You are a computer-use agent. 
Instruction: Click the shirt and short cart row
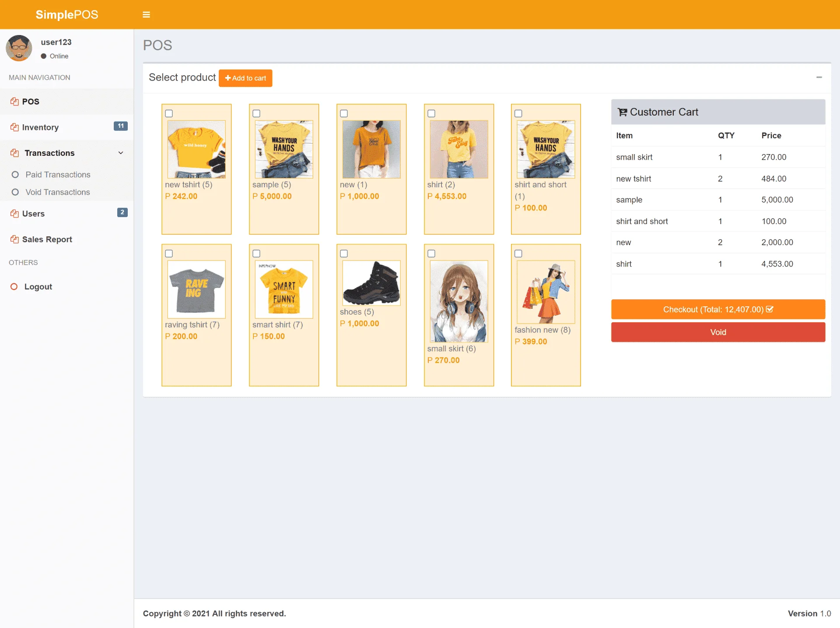click(718, 221)
